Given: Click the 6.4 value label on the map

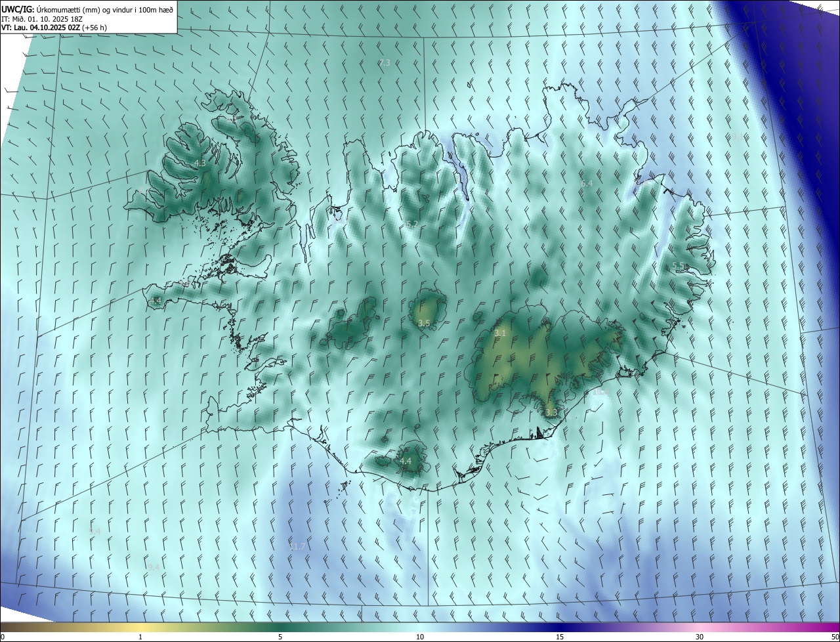Looking at the screenshot, I should tap(587, 184).
